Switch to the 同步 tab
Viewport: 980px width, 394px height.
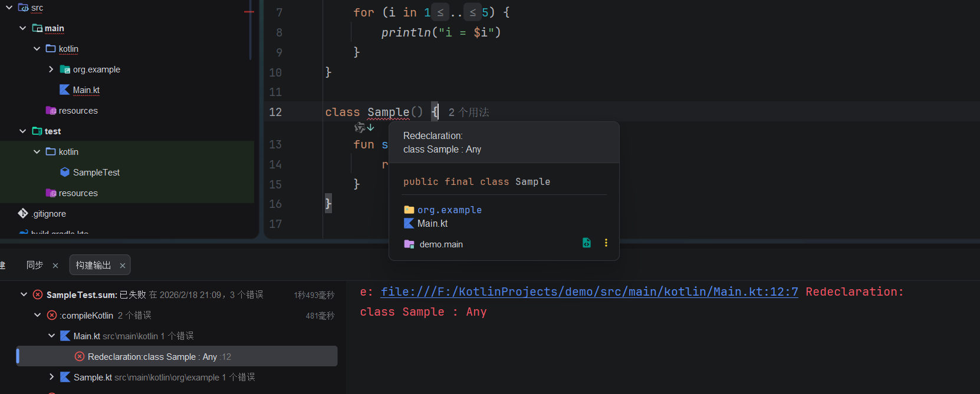35,265
